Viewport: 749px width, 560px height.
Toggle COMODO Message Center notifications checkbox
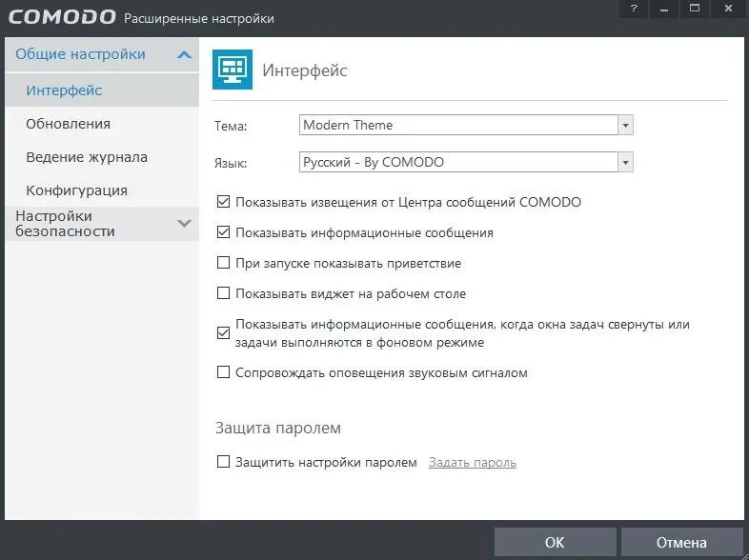[223, 202]
